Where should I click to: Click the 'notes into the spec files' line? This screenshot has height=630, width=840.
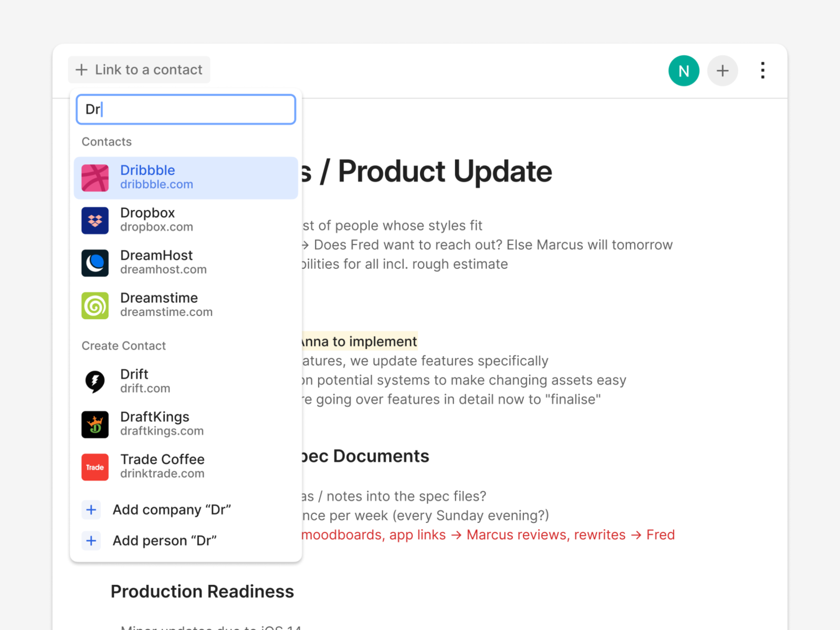394,496
